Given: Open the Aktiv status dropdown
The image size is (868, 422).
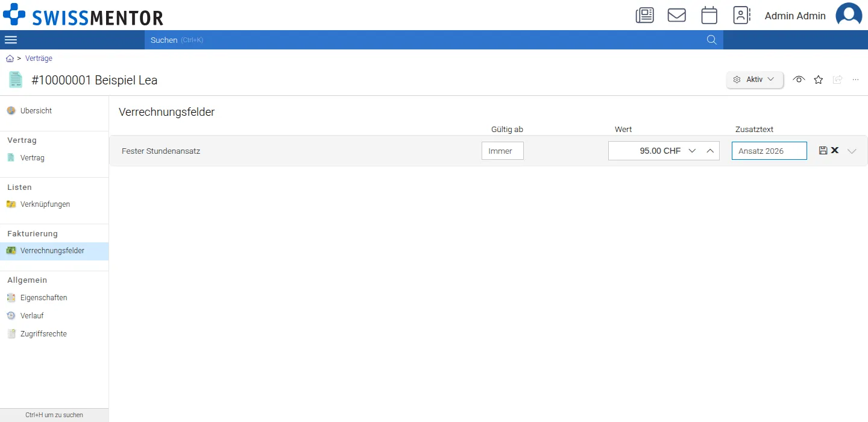Looking at the screenshot, I should [x=755, y=80].
